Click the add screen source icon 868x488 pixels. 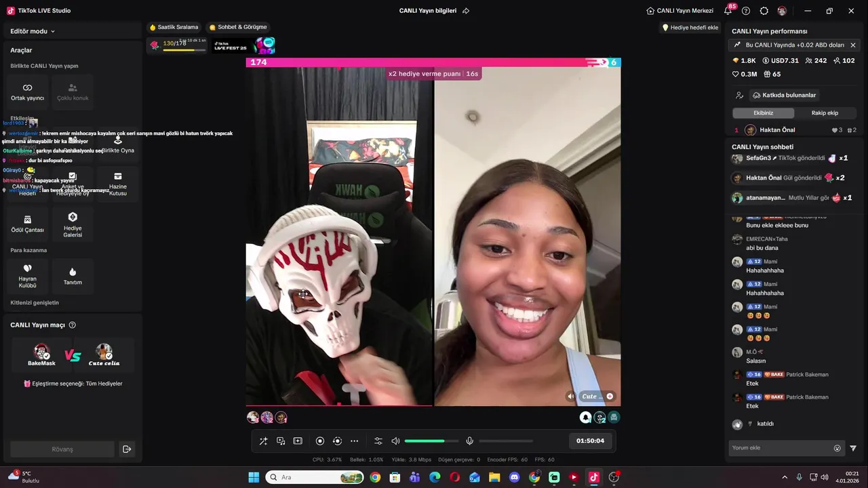click(x=298, y=441)
